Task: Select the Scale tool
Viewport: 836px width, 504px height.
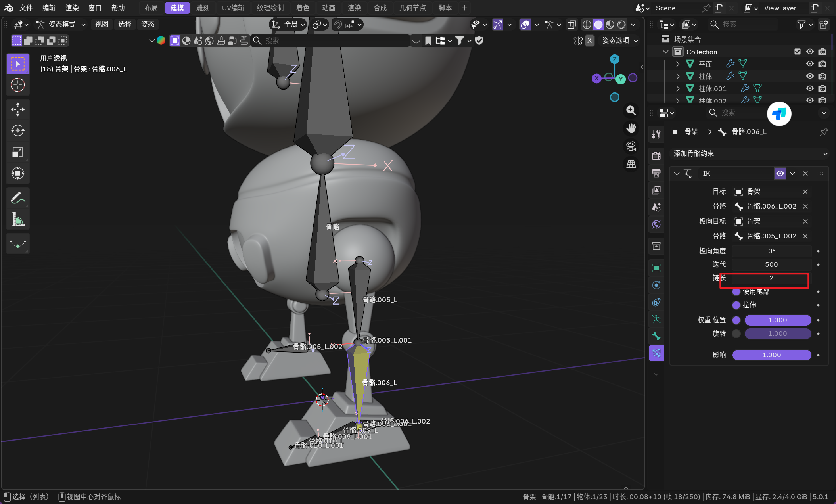Action: click(x=17, y=152)
